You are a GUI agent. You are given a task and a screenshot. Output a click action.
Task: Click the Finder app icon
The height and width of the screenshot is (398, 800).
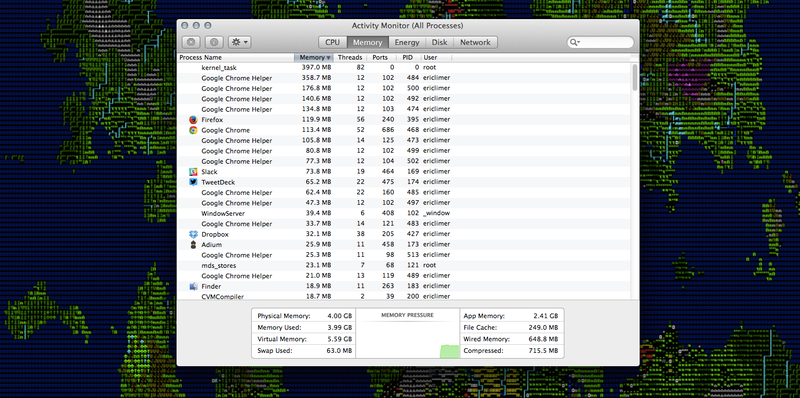(193, 286)
